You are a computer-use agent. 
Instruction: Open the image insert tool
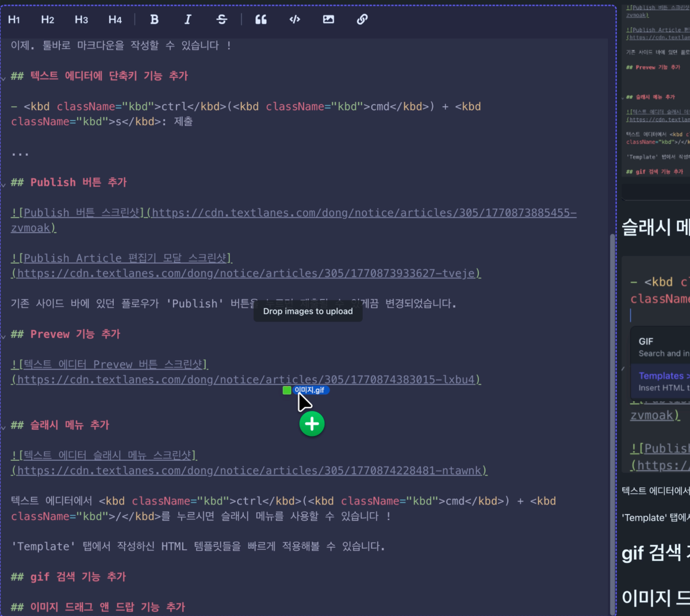tap(328, 20)
